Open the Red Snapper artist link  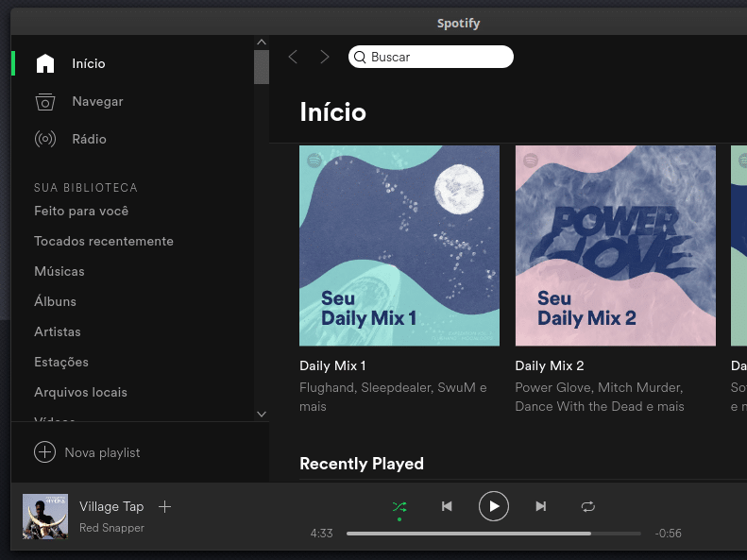(112, 528)
